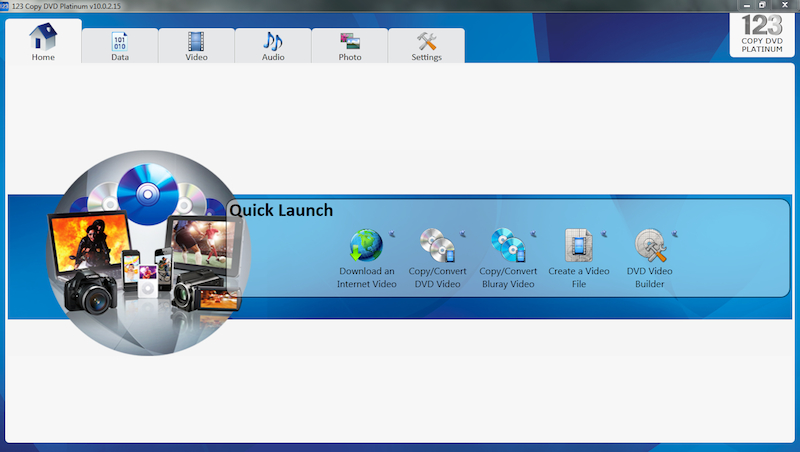Close the 123 Copy DVD Platinum window
This screenshot has height=452, width=800.
click(785, 5)
